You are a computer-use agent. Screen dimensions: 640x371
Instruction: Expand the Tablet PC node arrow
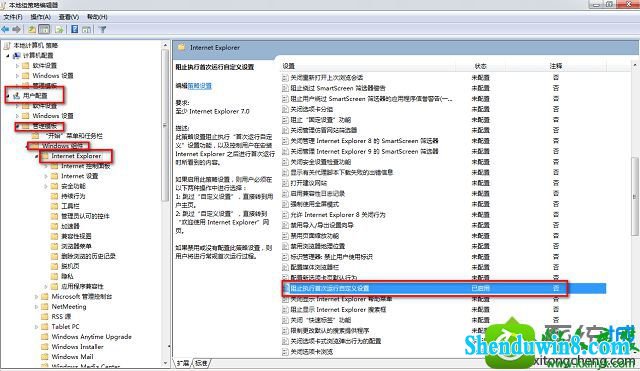click(36, 327)
